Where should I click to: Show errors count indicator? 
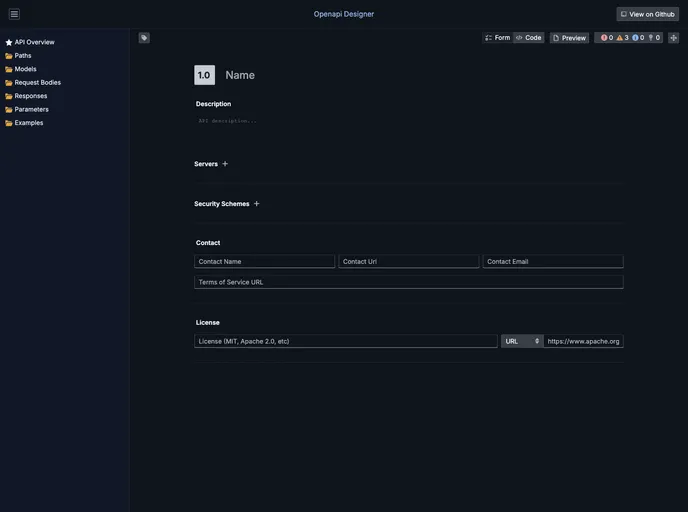click(x=607, y=38)
